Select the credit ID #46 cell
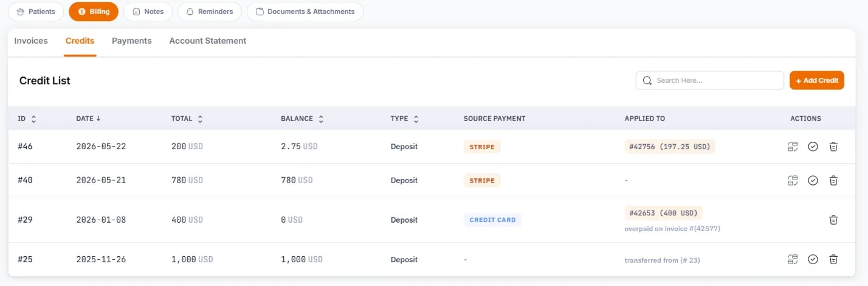868x286 pixels. pos(24,147)
